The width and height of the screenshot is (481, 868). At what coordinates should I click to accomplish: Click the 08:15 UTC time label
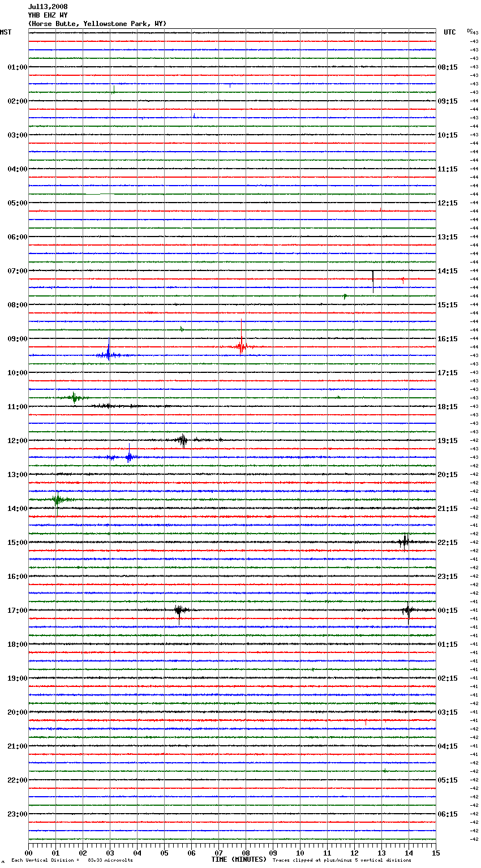(448, 67)
